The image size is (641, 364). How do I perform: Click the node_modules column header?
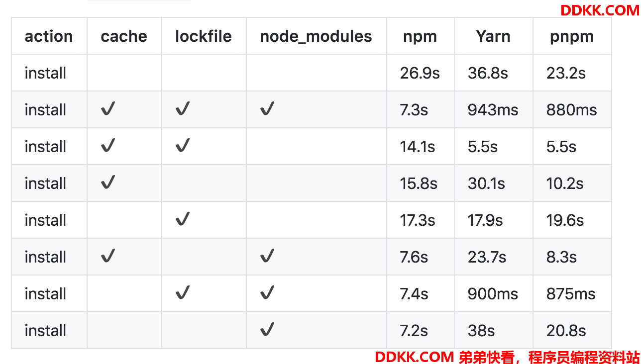(316, 36)
